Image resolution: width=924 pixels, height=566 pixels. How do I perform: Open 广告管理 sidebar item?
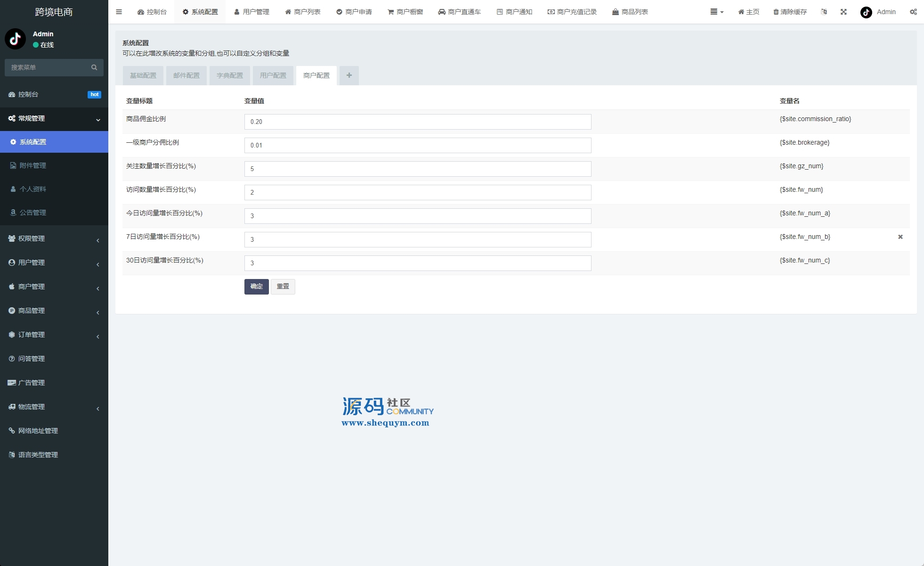tap(54, 383)
